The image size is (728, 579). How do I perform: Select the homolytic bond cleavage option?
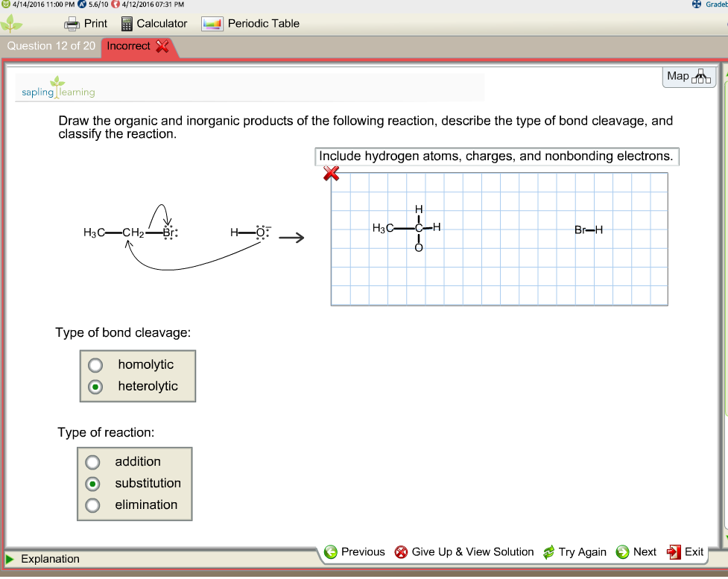pos(95,365)
